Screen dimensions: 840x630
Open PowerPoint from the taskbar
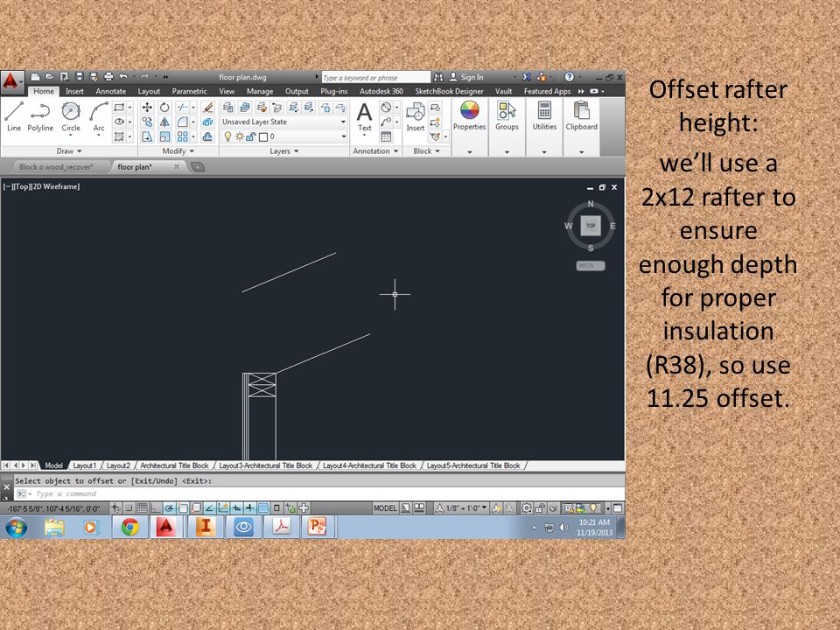[x=317, y=527]
